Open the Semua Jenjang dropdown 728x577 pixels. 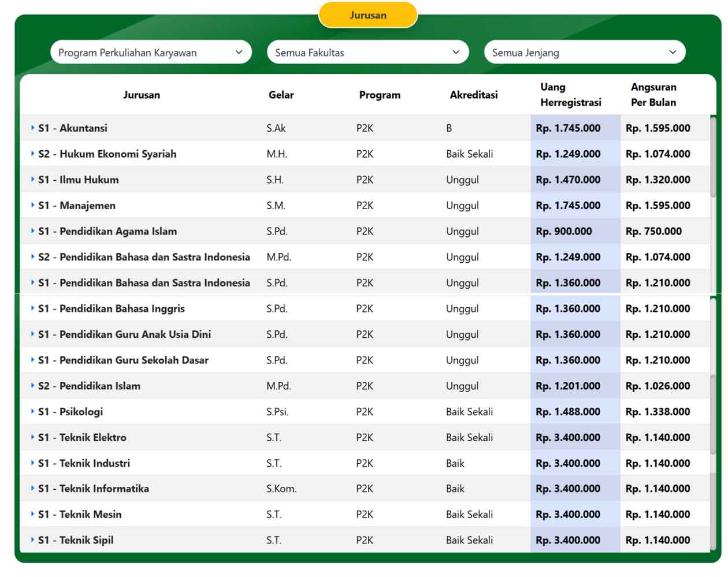tap(585, 53)
